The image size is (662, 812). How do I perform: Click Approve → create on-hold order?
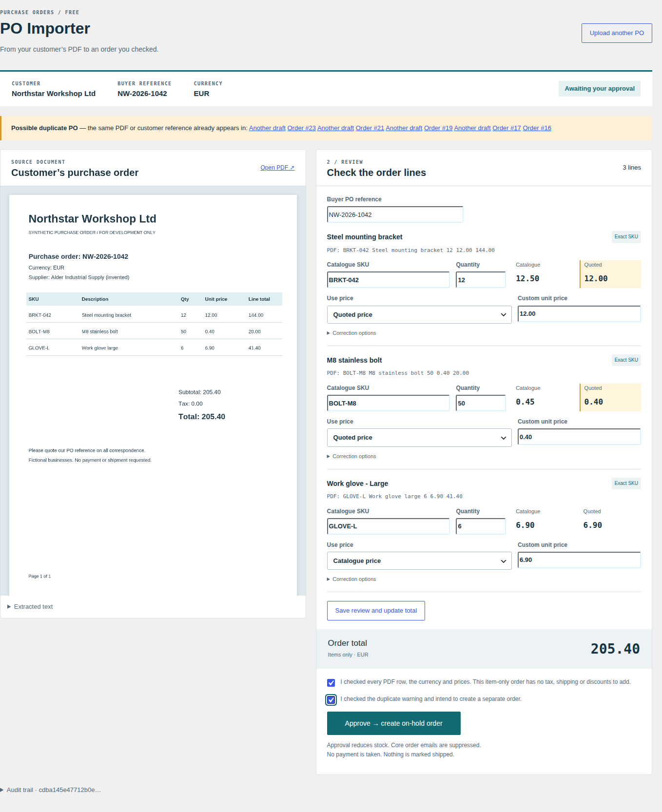pyautogui.click(x=393, y=723)
